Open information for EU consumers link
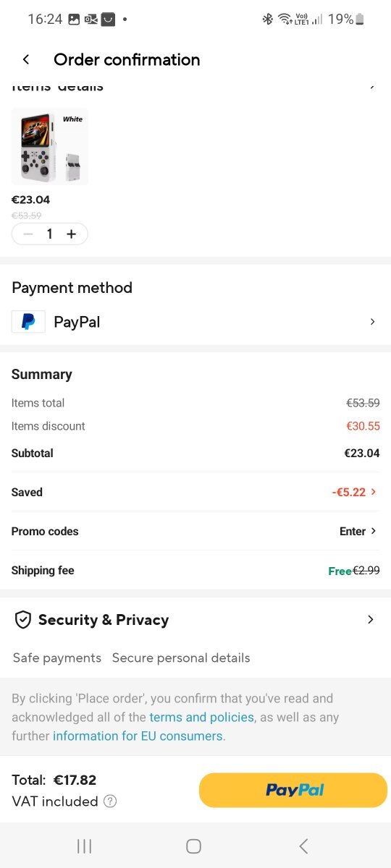This screenshot has height=868, width=391. tap(138, 736)
